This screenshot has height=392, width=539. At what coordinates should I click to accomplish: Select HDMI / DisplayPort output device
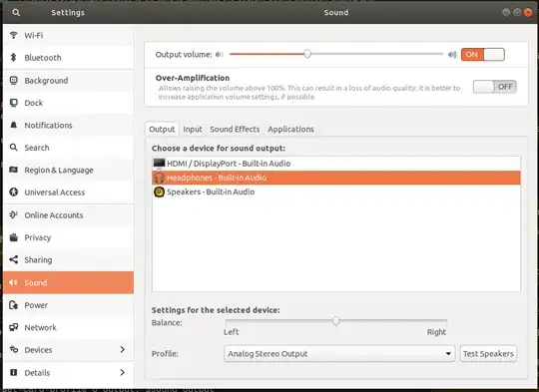(336, 164)
